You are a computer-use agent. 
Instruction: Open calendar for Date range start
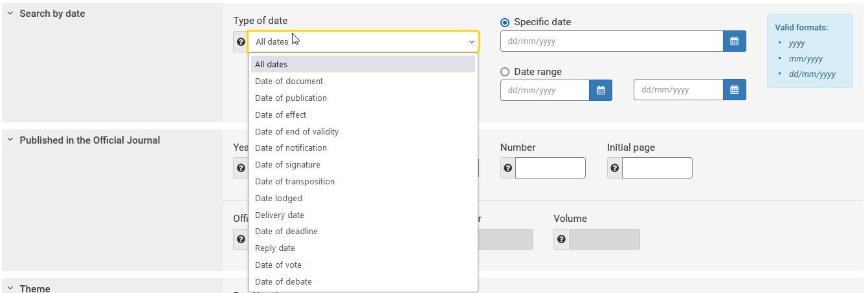pyautogui.click(x=600, y=90)
